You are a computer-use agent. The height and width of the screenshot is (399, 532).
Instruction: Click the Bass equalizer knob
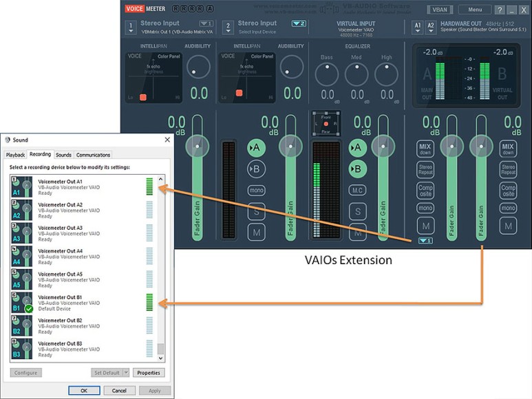pos(327,74)
